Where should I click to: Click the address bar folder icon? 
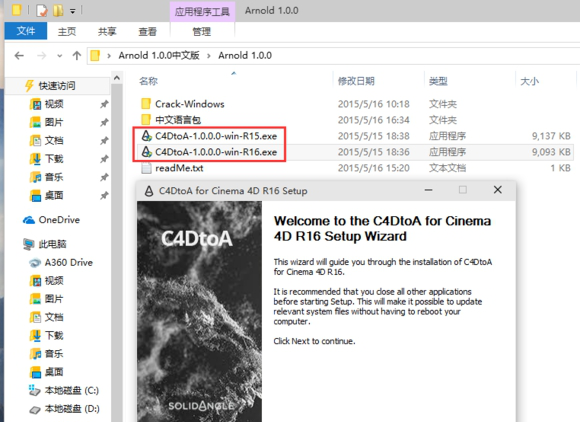click(x=95, y=55)
